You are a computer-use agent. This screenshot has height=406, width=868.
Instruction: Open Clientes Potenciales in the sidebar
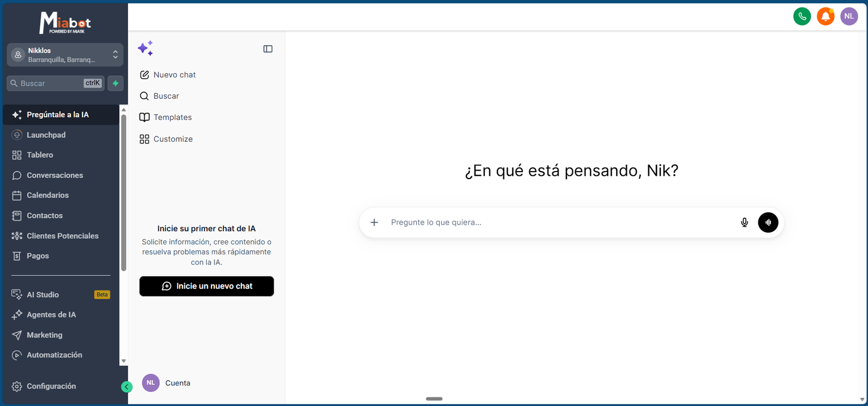pos(61,236)
